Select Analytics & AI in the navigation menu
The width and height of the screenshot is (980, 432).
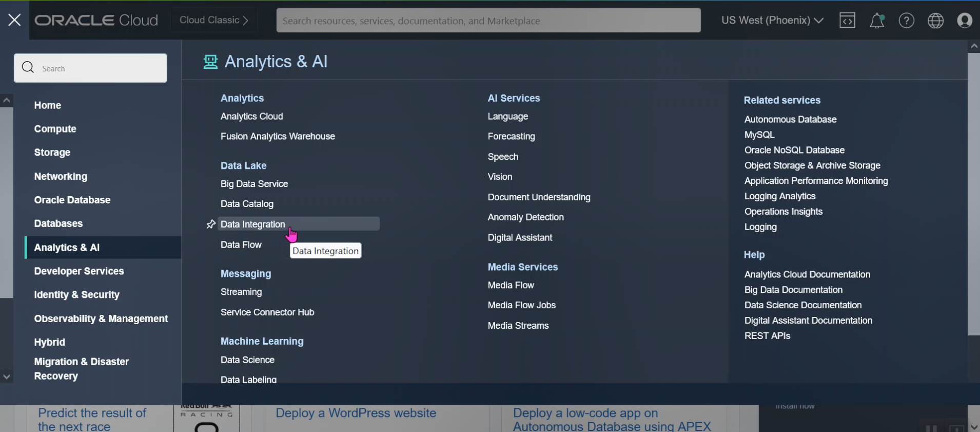pyautogui.click(x=103, y=248)
